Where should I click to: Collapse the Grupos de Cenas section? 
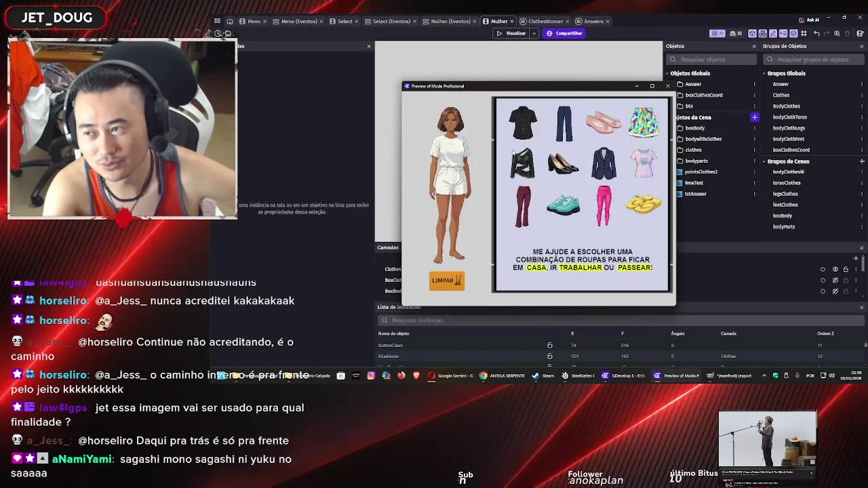coord(764,161)
